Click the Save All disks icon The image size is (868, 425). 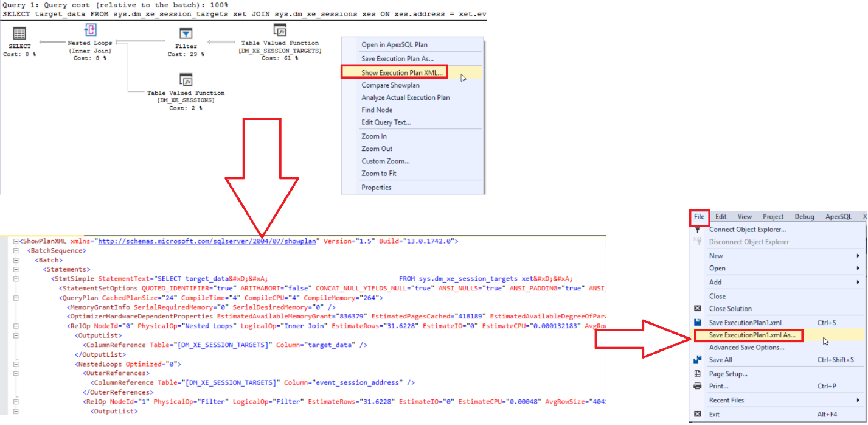(698, 360)
